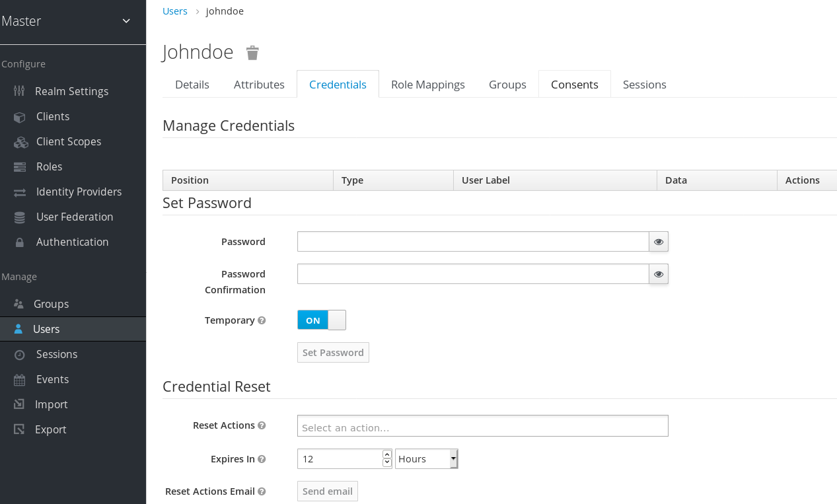Open the Sessions tab
The height and width of the screenshot is (504, 837).
click(645, 85)
